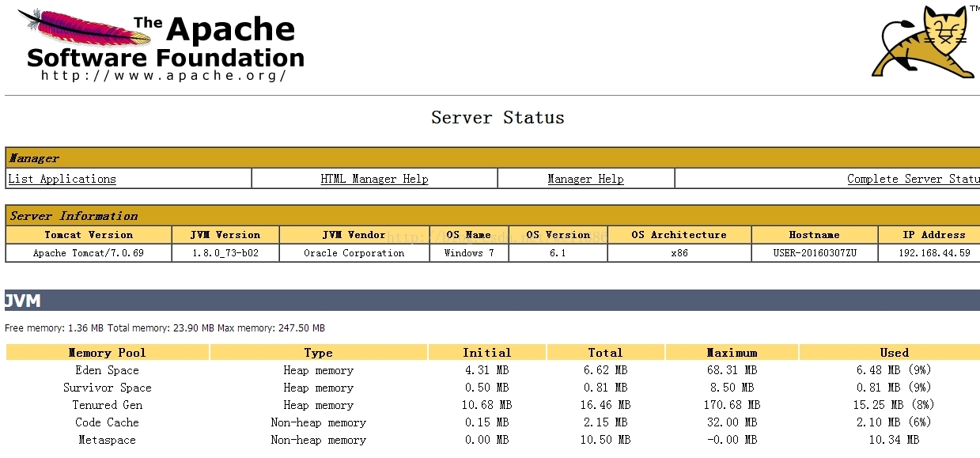The image size is (980, 458).
Task: Click Tenured Gen used 15.25 MB (8%)
Action: click(894, 405)
